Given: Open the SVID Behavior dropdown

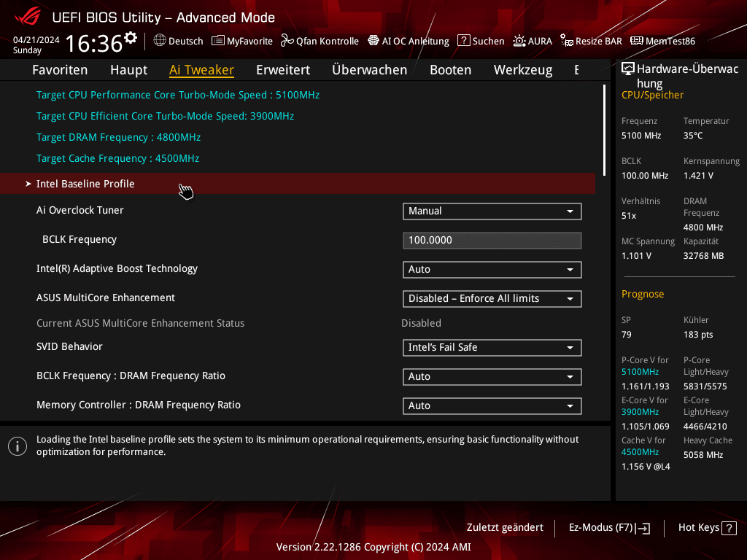Looking at the screenshot, I should (x=492, y=348).
